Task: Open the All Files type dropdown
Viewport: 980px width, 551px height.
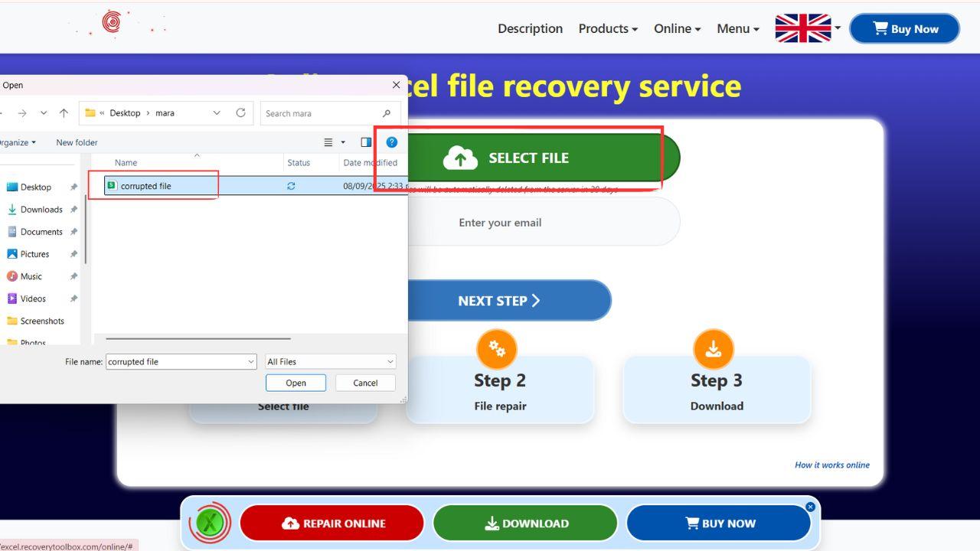Action: coord(330,361)
